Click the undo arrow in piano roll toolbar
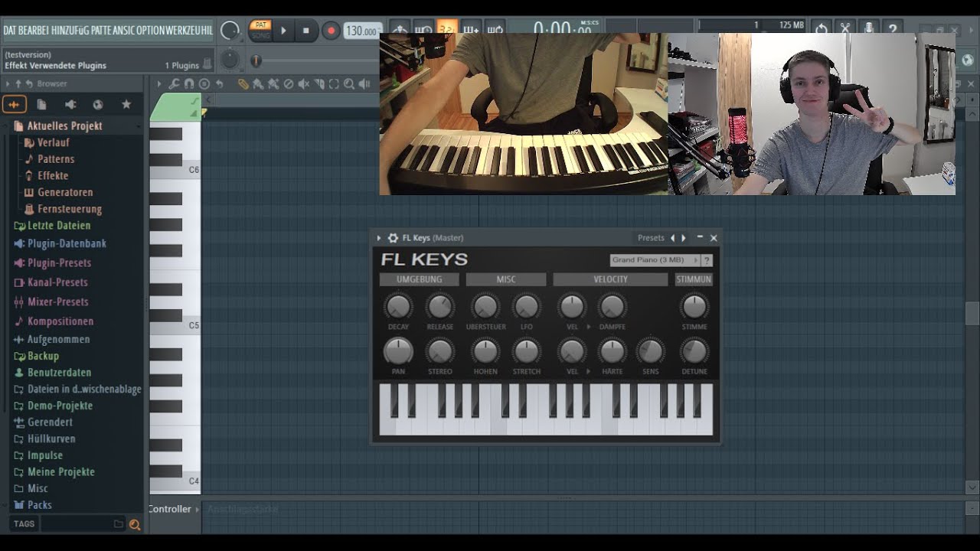 pos(220,84)
